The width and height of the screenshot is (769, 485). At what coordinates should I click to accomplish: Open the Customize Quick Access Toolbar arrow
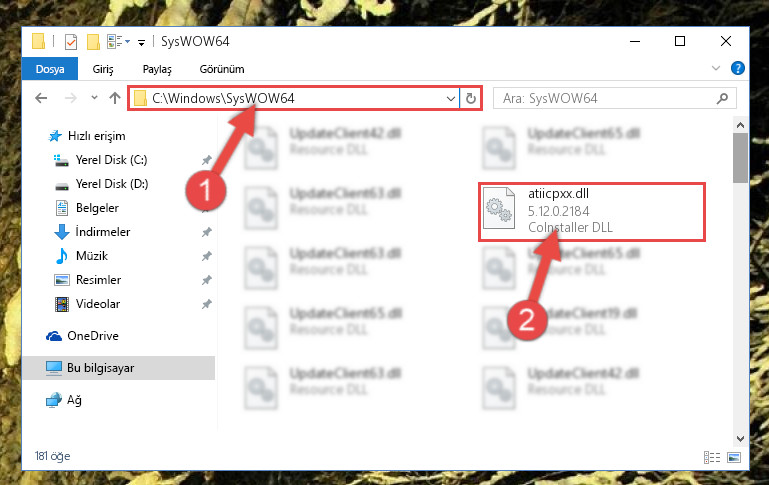141,43
